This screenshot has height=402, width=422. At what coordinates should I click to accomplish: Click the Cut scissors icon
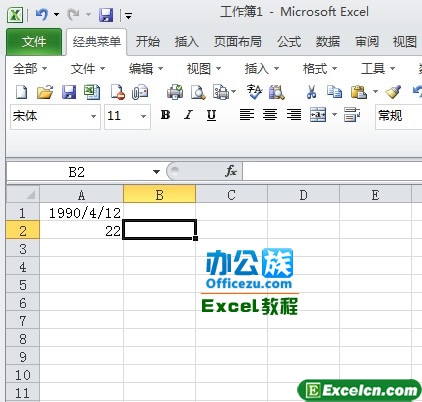pyautogui.click(x=311, y=92)
